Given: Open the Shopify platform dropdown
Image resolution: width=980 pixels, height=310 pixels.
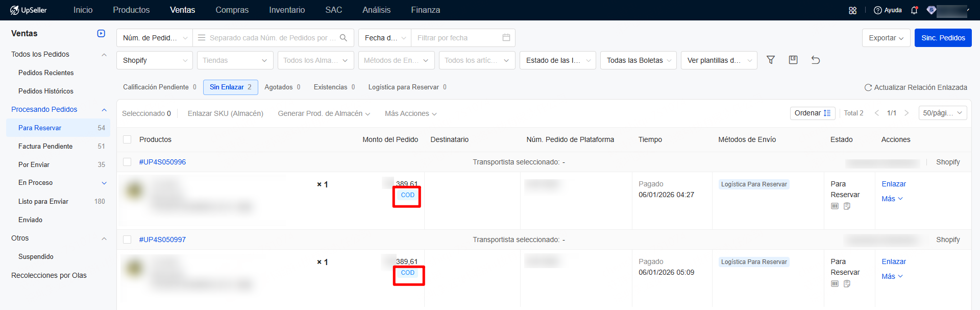Looking at the screenshot, I should point(155,60).
